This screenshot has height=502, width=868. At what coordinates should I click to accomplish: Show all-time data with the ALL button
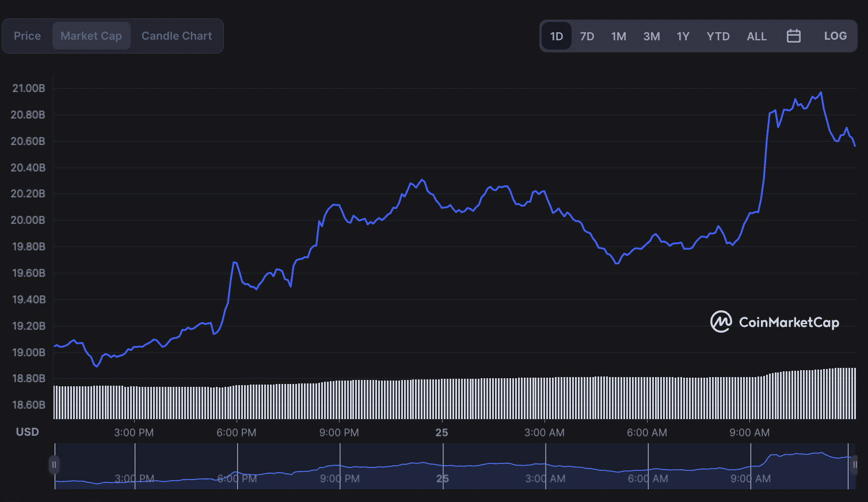[756, 36]
